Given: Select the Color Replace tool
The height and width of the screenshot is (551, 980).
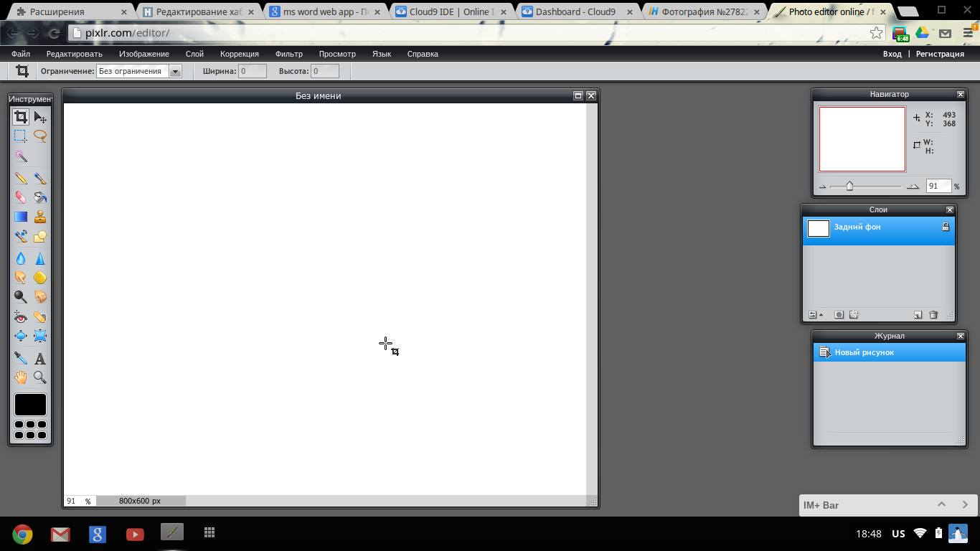Looking at the screenshot, I should (x=21, y=236).
